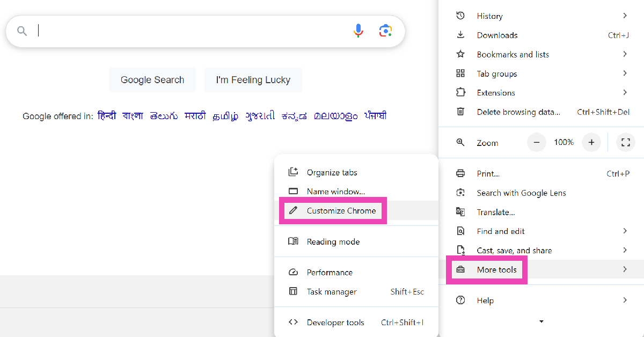Focus the Google search text field
The height and width of the screenshot is (337, 644).
click(188, 31)
